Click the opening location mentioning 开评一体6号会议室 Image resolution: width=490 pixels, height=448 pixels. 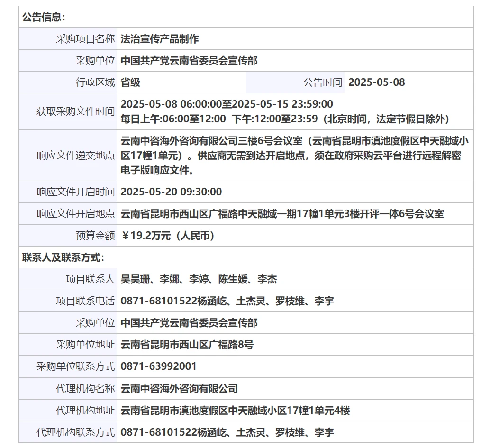coord(282,213)
